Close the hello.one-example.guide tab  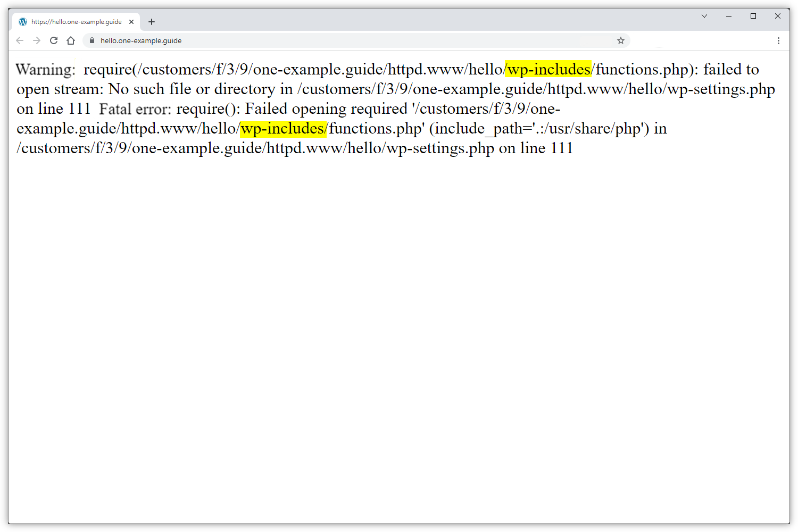point(131,22)
